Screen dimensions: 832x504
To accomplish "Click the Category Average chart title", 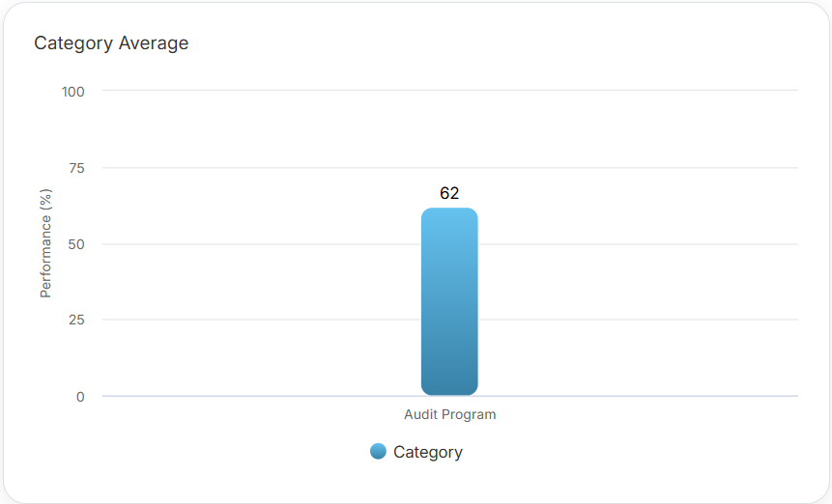I will [x=111, y=43].
